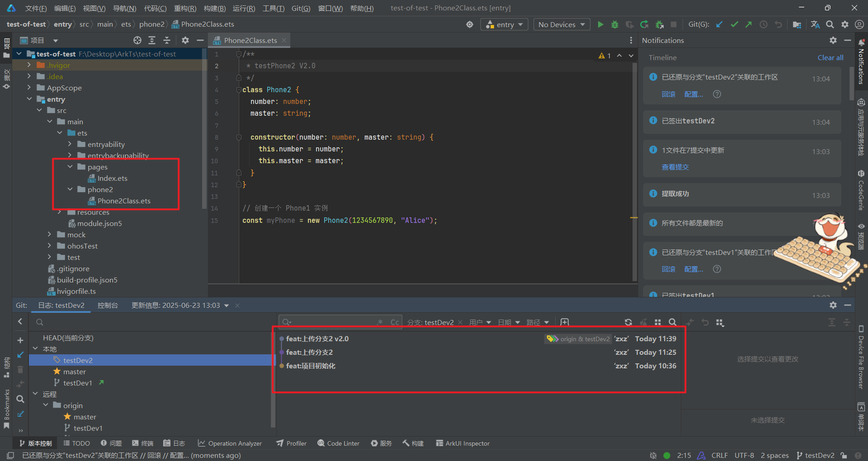868x461 pixels.
Task: Open the No Devices dropdown
Action: (x=561, y=24)
